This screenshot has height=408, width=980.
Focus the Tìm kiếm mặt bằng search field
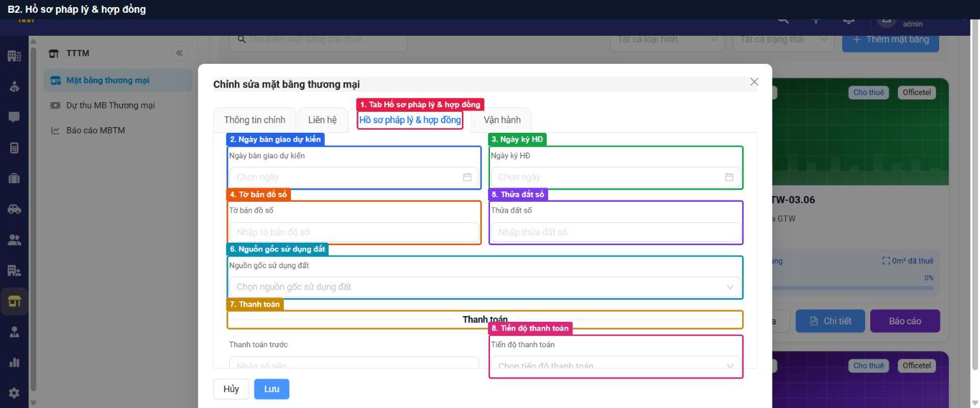coord(318,40)
